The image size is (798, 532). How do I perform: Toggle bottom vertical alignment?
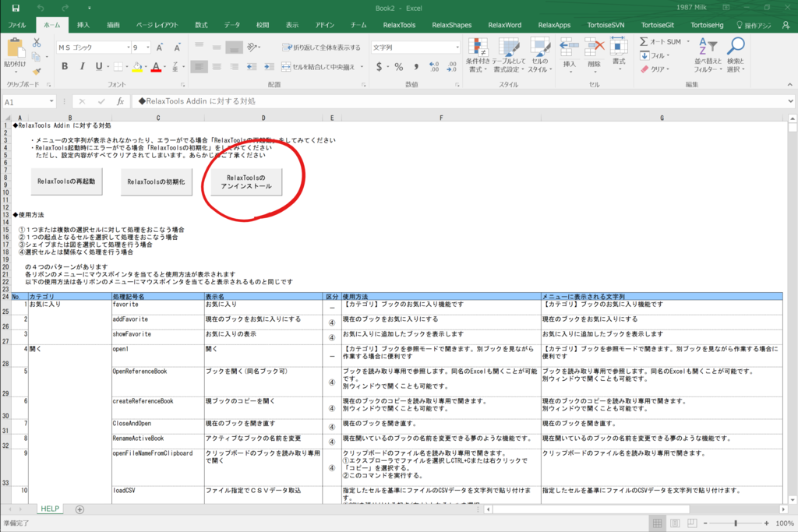(234, 48)
